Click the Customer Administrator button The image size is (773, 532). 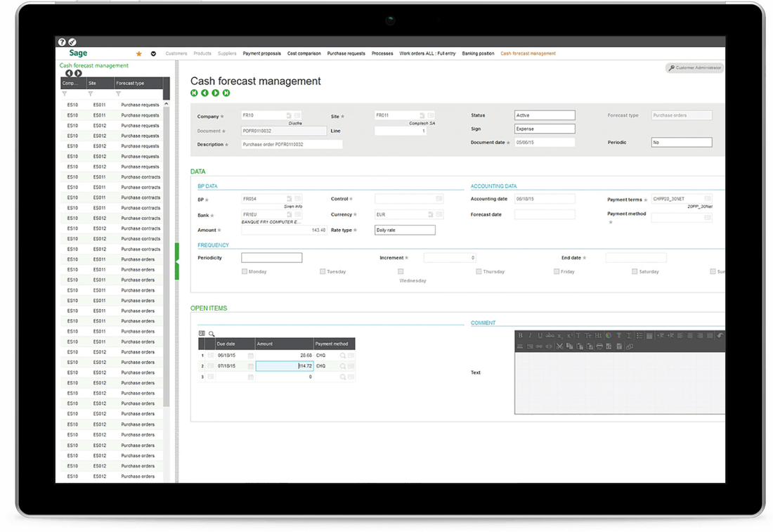click(692, 67)
